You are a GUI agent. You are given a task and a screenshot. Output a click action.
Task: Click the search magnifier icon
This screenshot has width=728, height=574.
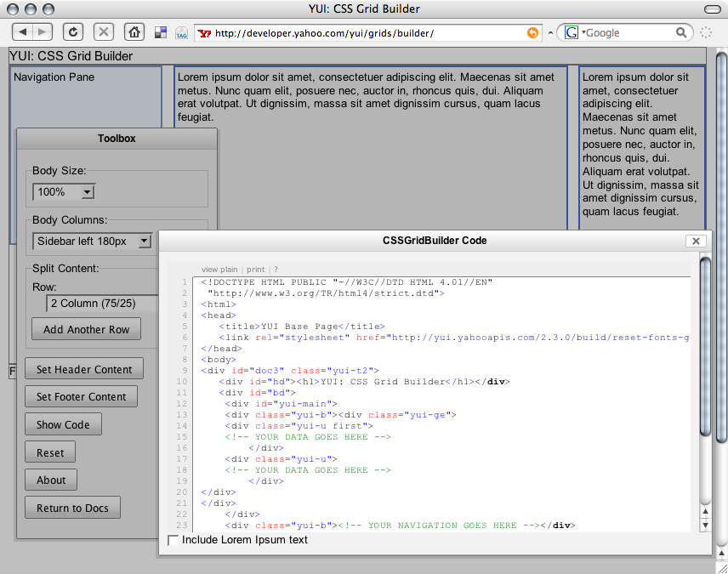681,32
